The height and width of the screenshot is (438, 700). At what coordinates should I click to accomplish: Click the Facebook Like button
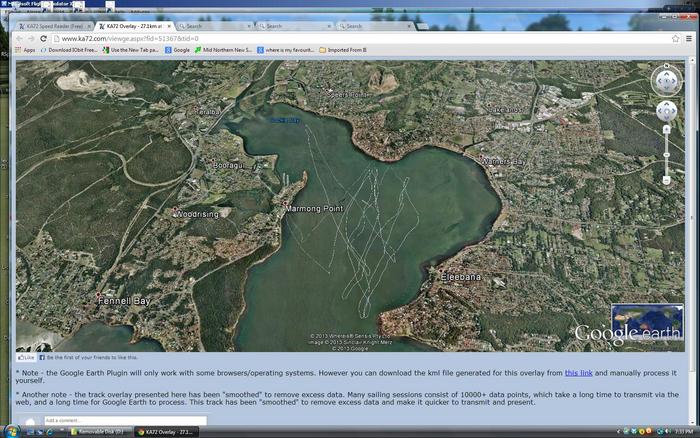click(x=27, y=357)
